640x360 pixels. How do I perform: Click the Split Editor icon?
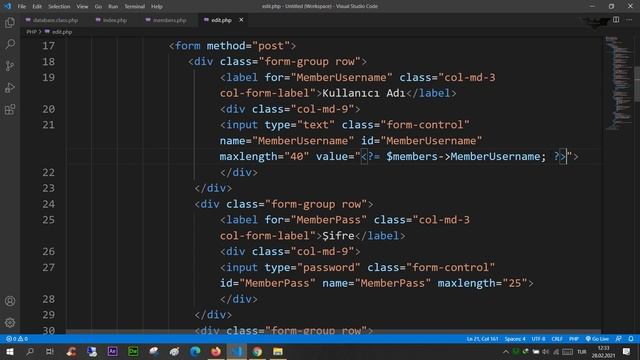tap(616, 20)
